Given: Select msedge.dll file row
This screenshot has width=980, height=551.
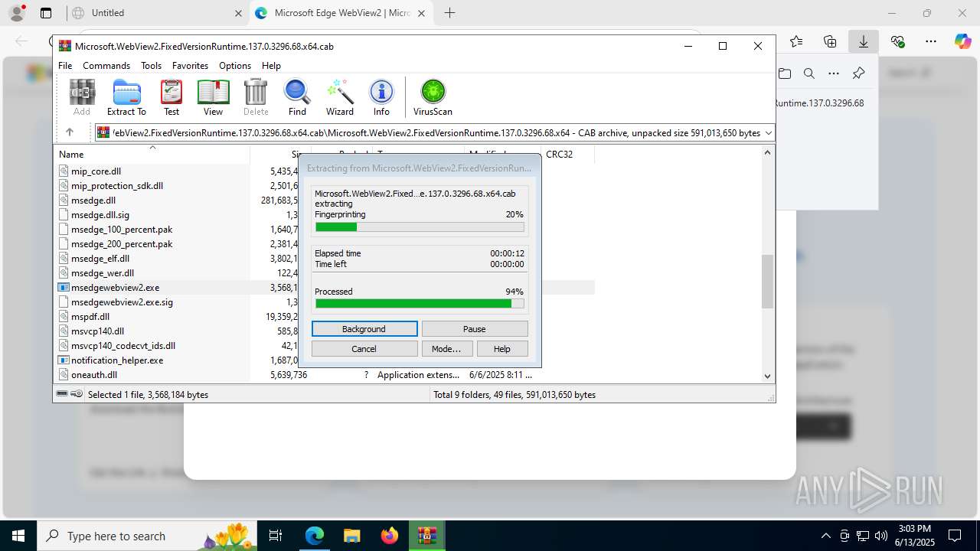Looking at the screenshot, I should [x=93, y=201].
